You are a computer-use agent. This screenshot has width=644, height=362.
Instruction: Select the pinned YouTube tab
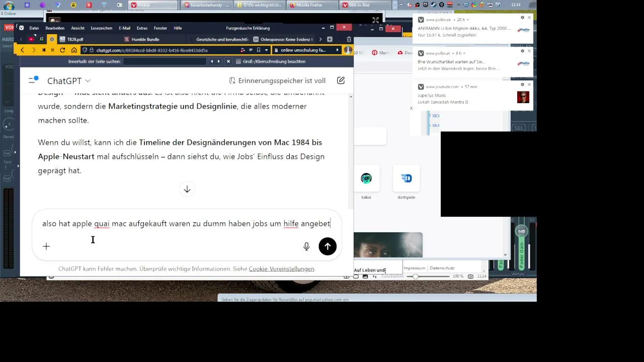(31, 39)
